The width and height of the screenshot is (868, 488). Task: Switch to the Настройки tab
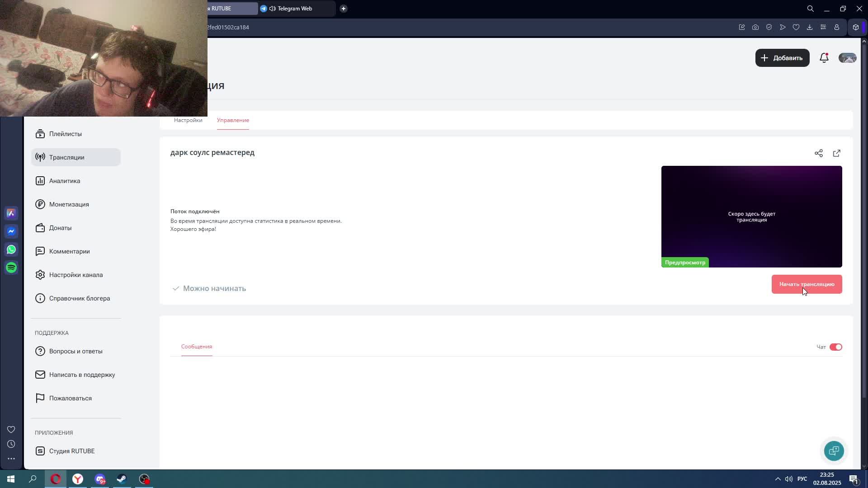188,120
